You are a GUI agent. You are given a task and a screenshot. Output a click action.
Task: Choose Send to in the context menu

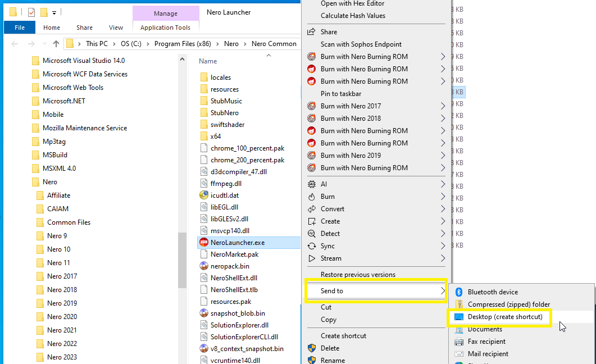376,290
